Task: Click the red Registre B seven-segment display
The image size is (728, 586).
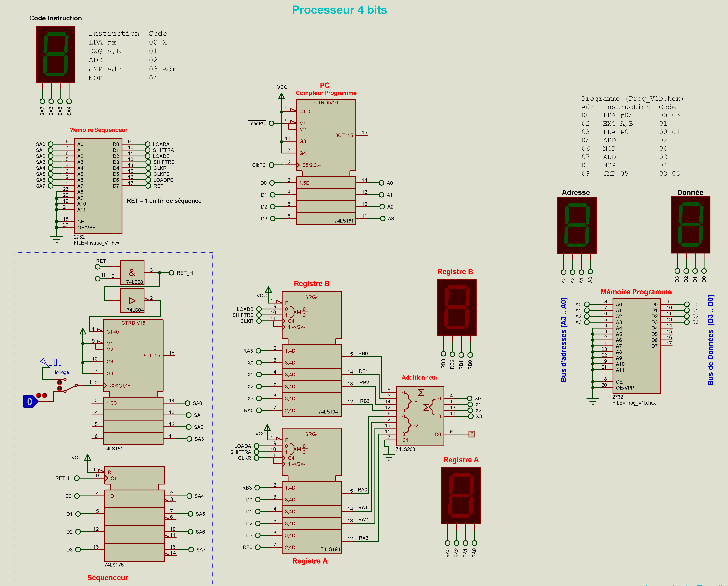Action: [x=456, y=307]
